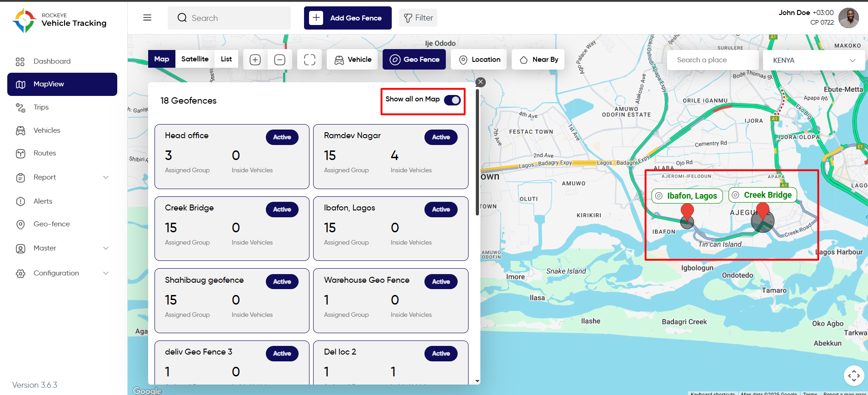Expand the Master menu chevron
Viewport: 868px width, 395px height.
(106, 248)
